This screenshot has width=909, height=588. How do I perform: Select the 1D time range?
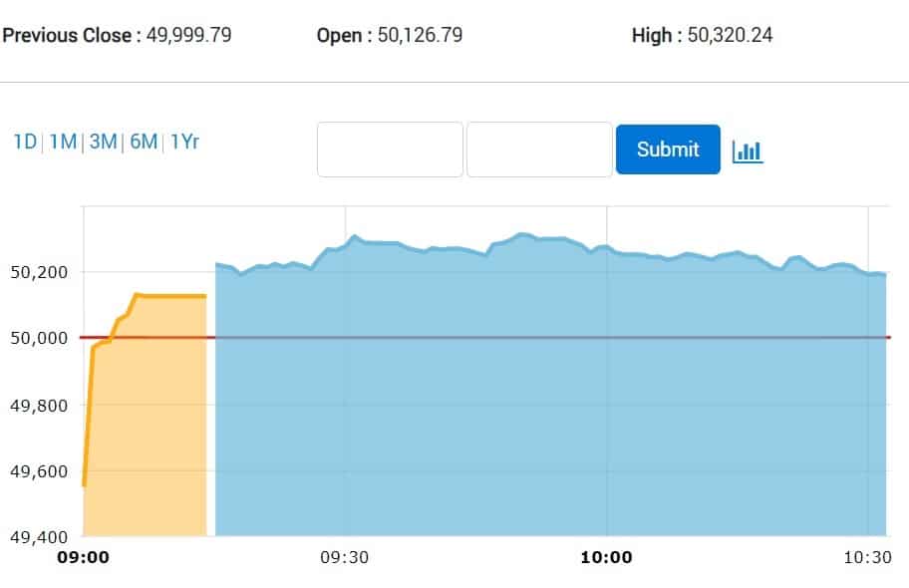pyautogui.click(x=24, y=142)
